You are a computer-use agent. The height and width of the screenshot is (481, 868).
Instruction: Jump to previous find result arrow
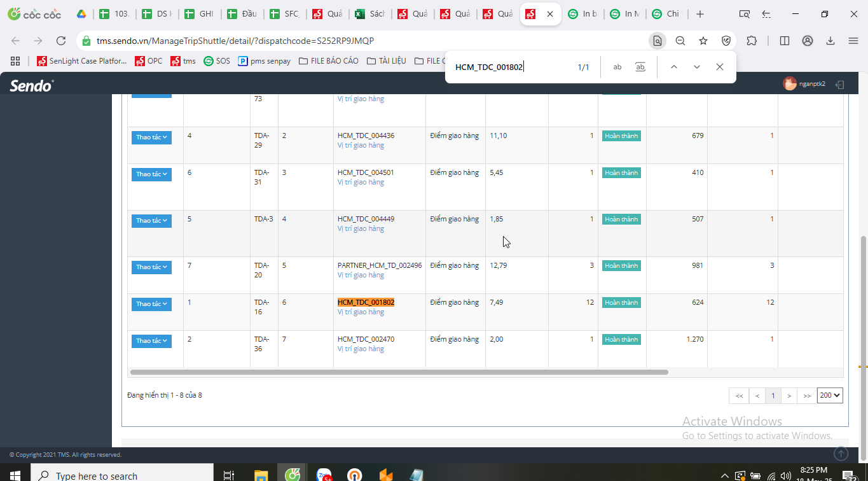click(x=674, y=67)
